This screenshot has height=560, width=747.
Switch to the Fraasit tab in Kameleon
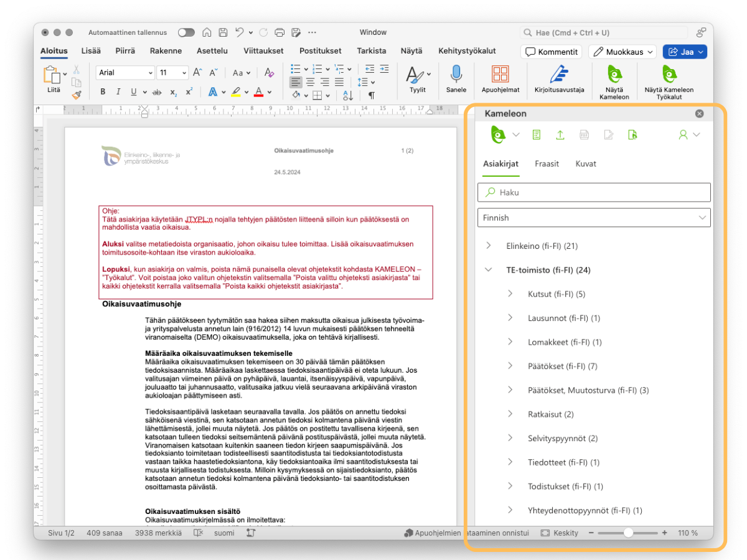pyautogui.click(x=547, y=164)
